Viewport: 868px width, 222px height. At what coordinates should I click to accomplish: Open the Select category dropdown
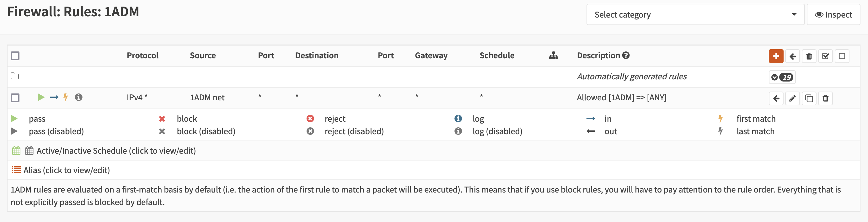(695, 14)
